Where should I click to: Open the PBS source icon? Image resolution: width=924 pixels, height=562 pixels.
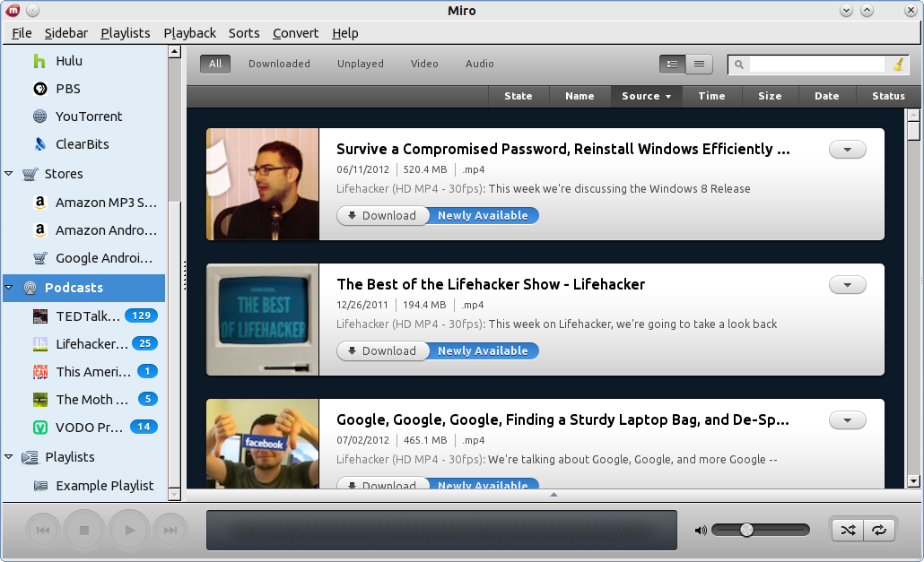(x=40, y=89)
